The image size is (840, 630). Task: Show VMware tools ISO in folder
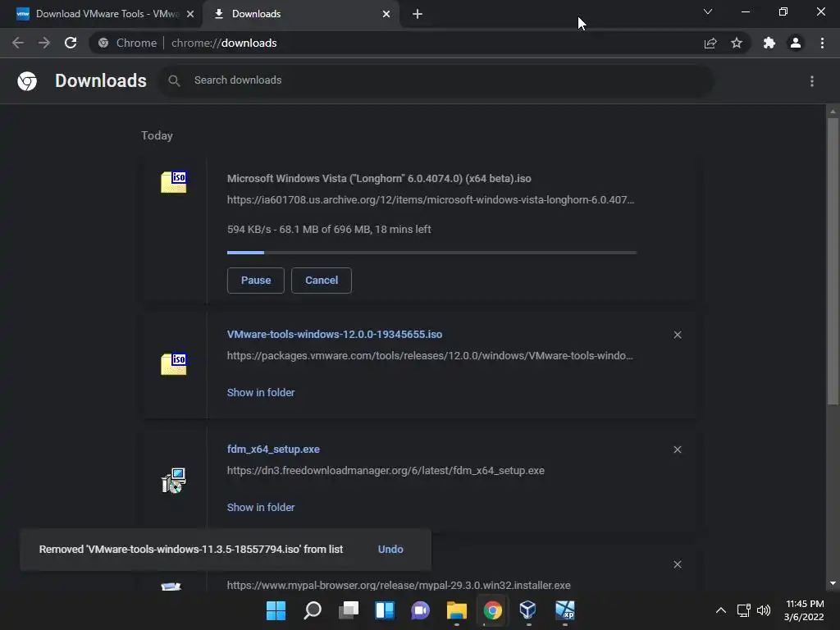coord(261,393)
